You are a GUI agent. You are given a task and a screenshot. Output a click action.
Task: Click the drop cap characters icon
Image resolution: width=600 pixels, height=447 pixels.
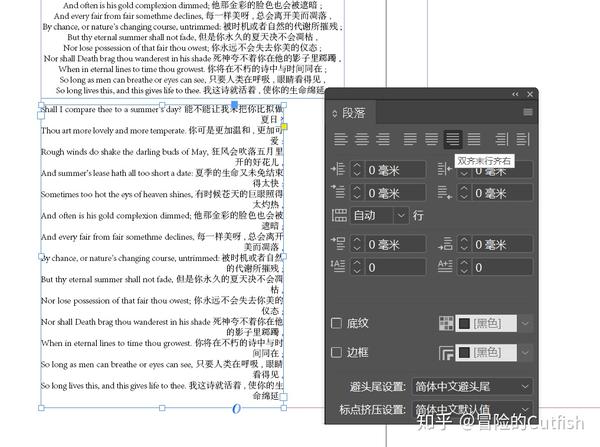(445, 266)
